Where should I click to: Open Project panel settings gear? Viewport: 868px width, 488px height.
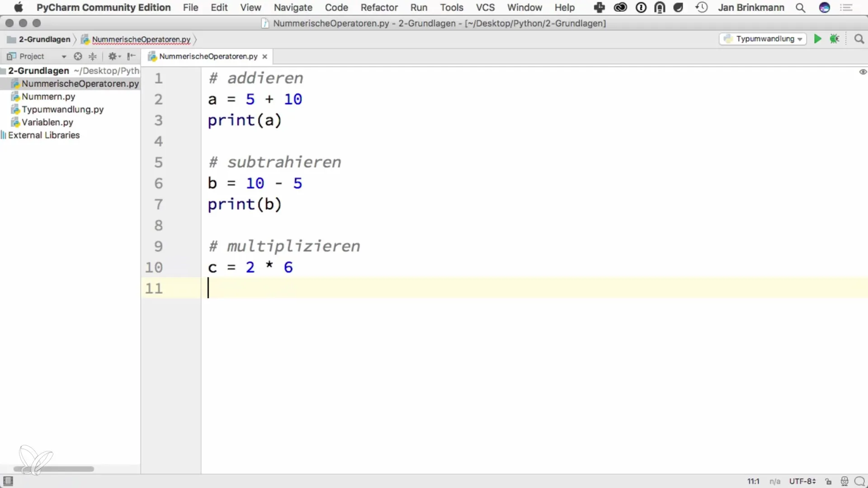tap(114, 56)
